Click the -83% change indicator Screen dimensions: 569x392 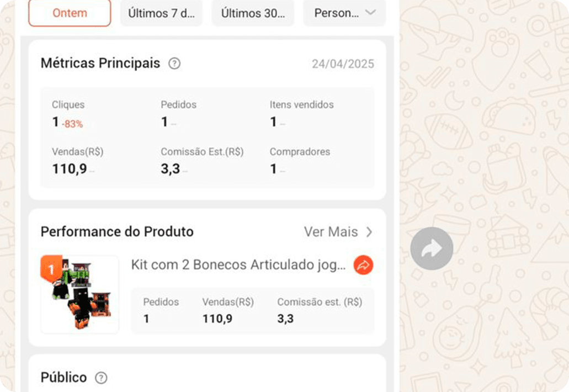73,124
